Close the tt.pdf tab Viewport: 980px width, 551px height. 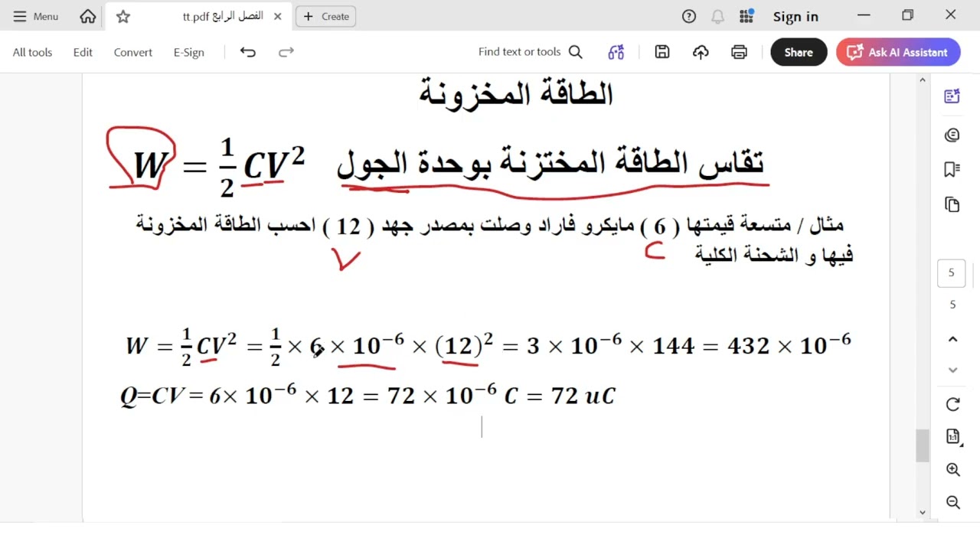[x=277, y=16]
